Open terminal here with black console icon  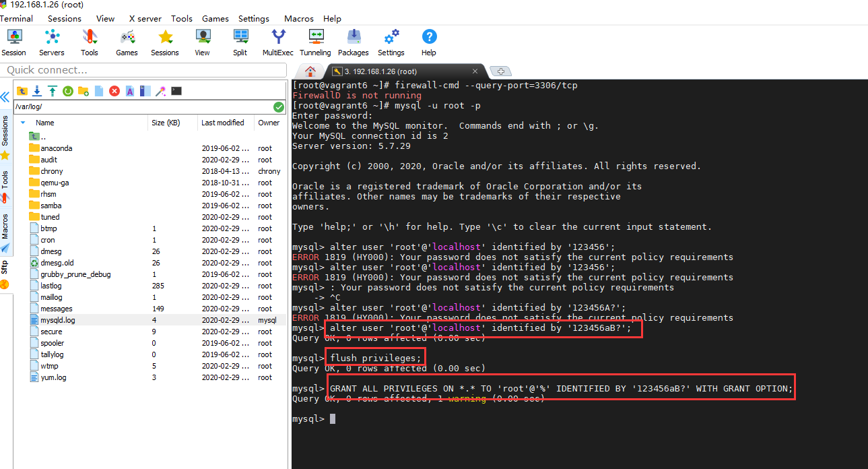[176, 91]
